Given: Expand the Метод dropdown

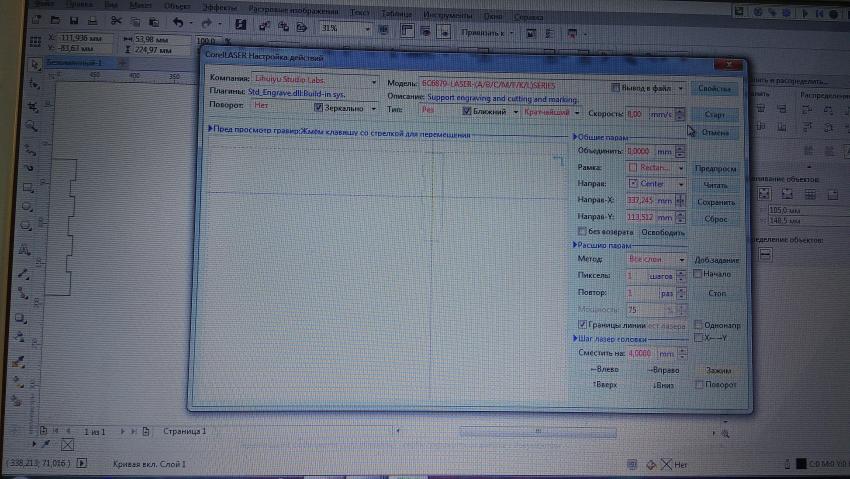Looking at the screenshot, I should click(680, 259).
